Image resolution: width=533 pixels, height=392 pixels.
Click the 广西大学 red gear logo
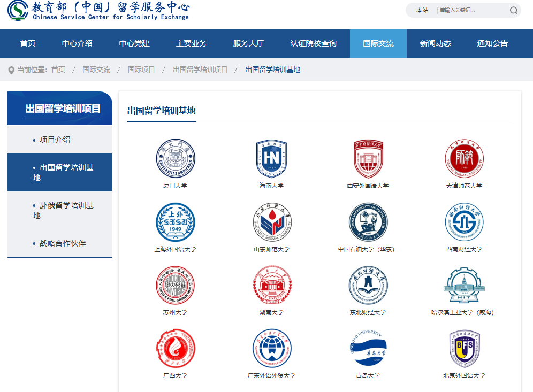coord(176,349)
